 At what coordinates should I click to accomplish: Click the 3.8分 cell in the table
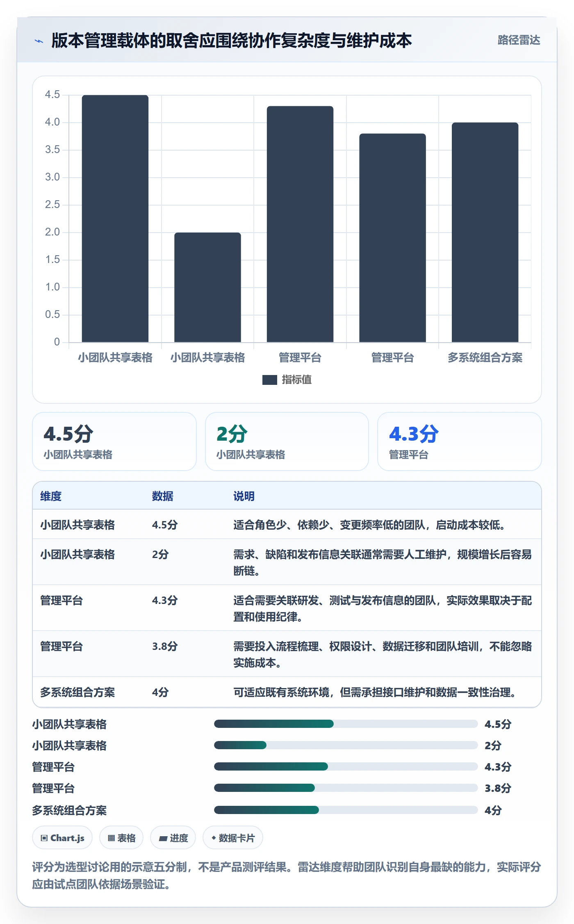165,647
